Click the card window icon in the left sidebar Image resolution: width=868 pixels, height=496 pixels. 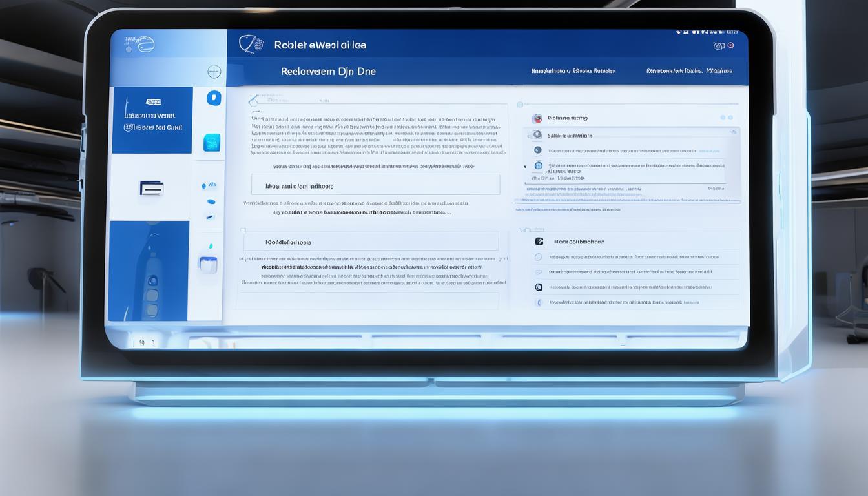(x=152, y=188)
